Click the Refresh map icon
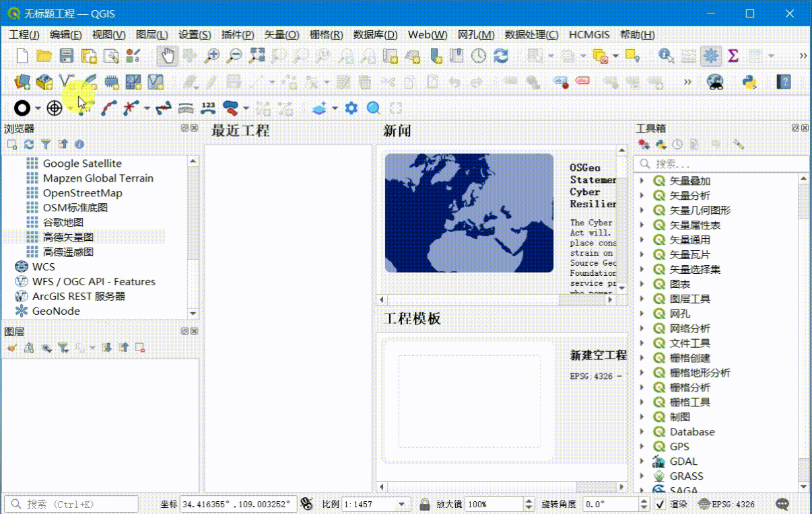The width and height of the screenshot is (812, 514). click(x=501, y=56)
